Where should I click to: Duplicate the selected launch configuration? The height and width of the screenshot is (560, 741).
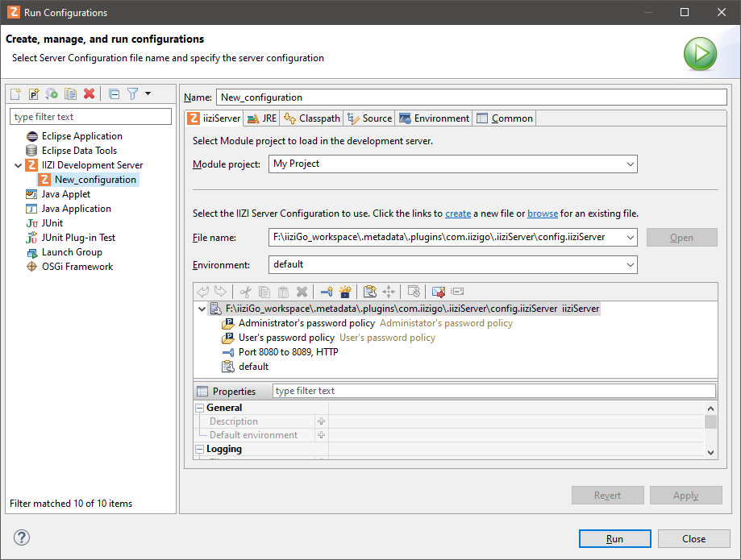[x=70, y=94]
